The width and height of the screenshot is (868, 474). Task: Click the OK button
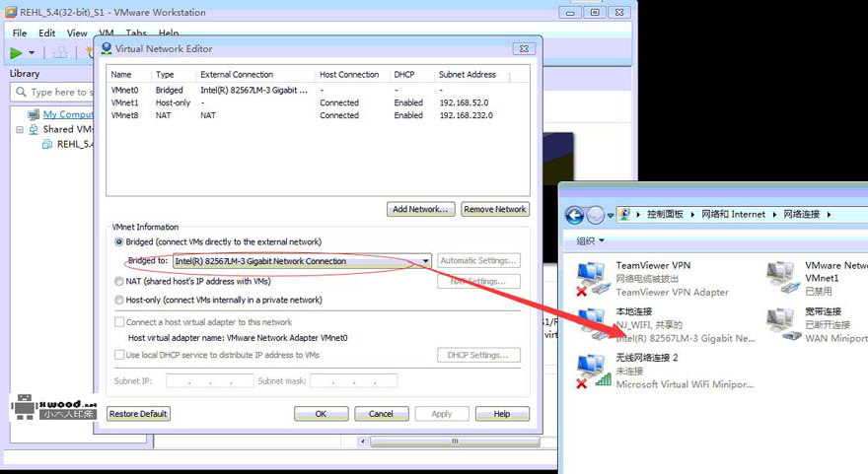322,414
